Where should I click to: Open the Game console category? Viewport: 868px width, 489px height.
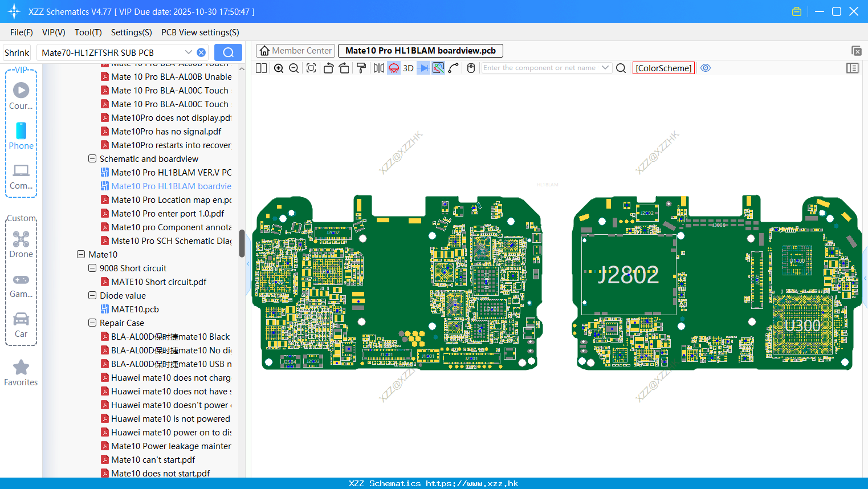coord(21,286)
